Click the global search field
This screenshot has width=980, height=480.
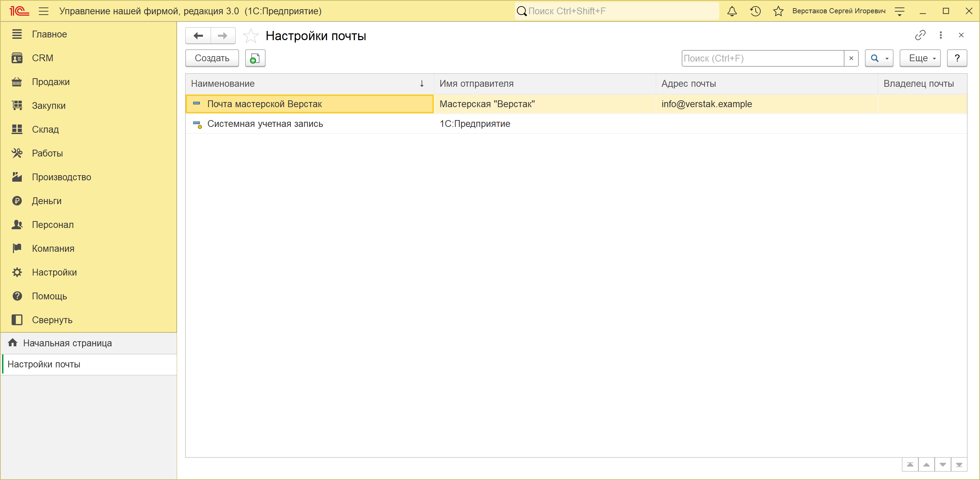tap(617, 11)
